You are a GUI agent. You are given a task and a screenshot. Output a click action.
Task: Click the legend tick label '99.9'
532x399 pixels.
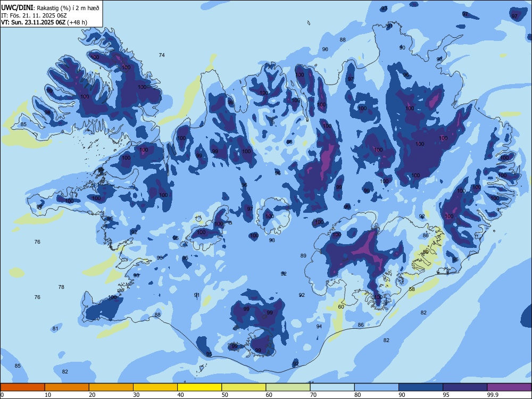[492, 395]
